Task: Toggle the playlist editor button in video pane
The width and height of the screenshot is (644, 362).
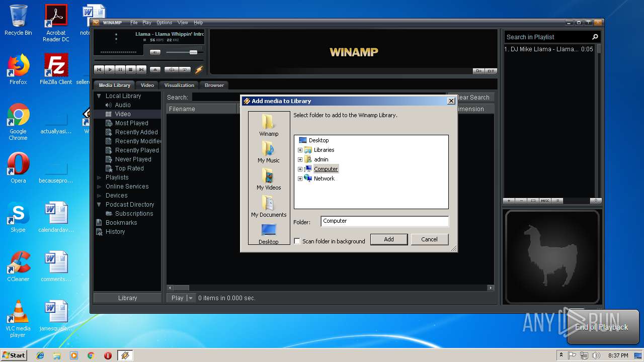Action: pyautogui.click(x=491, y=71)
